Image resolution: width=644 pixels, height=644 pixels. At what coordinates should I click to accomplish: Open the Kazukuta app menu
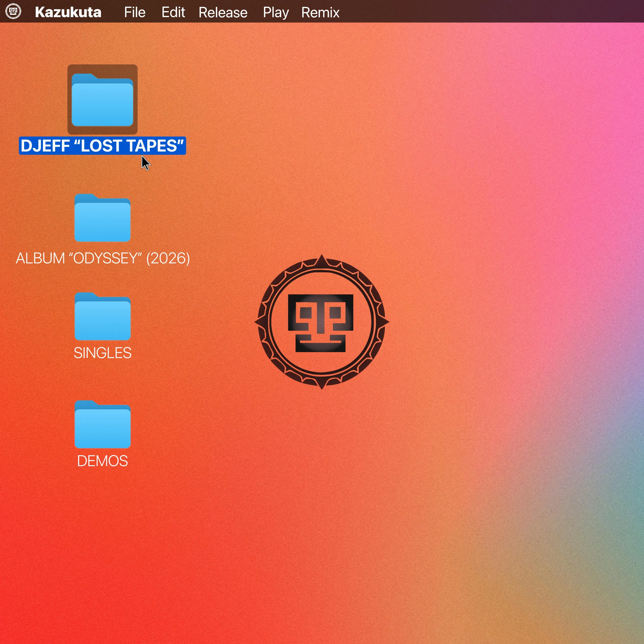point(68,12)
